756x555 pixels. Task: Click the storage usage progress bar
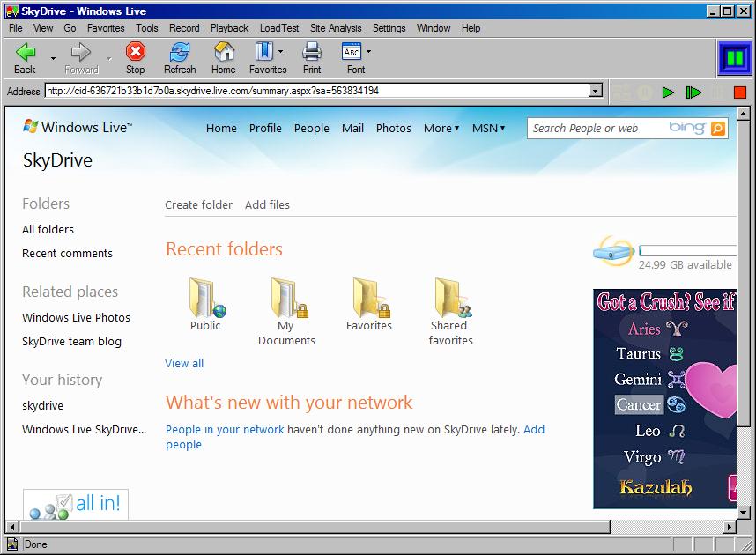coord(688,251)
